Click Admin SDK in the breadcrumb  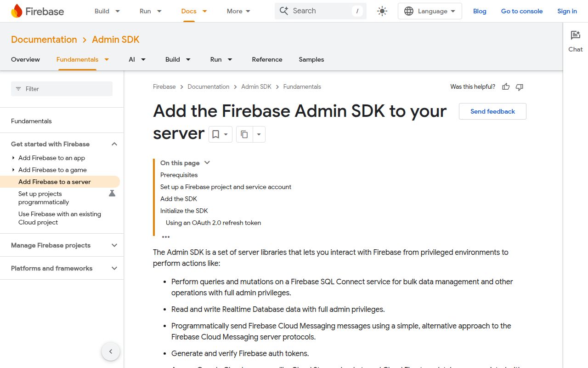pos(256,86)
